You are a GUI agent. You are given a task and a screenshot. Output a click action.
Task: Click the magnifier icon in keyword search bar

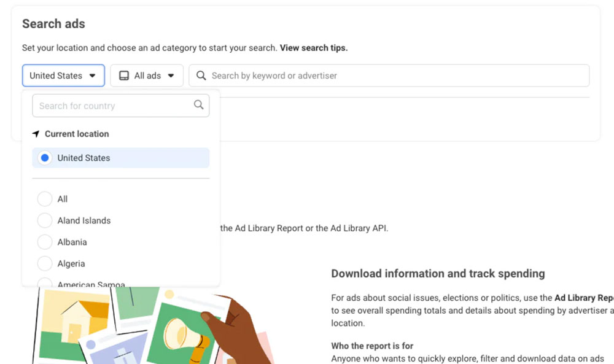point(201,76)
